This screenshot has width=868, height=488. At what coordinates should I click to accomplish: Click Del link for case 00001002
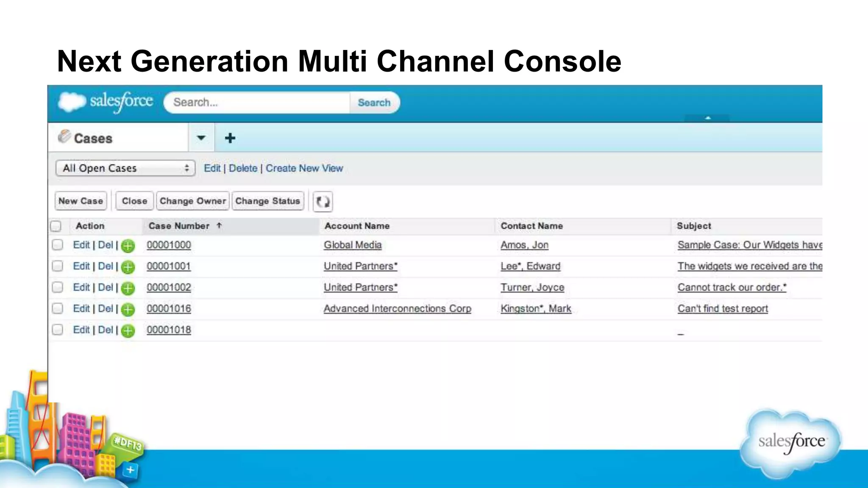coord(106,287)
